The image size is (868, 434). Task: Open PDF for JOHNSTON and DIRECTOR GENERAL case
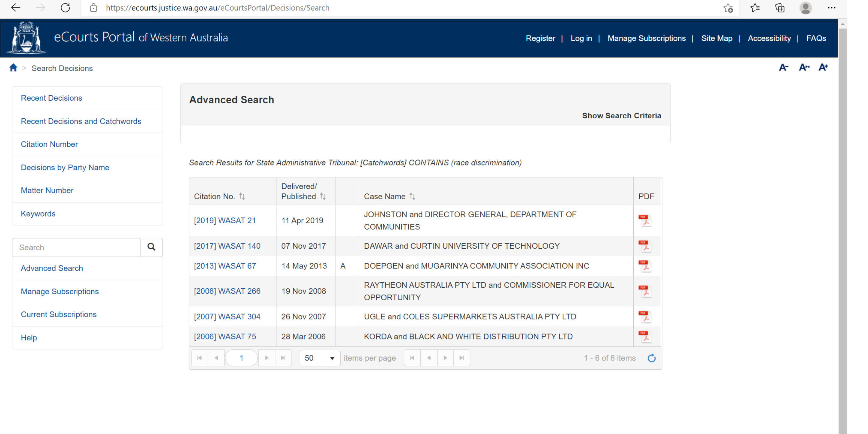[644, 221]
